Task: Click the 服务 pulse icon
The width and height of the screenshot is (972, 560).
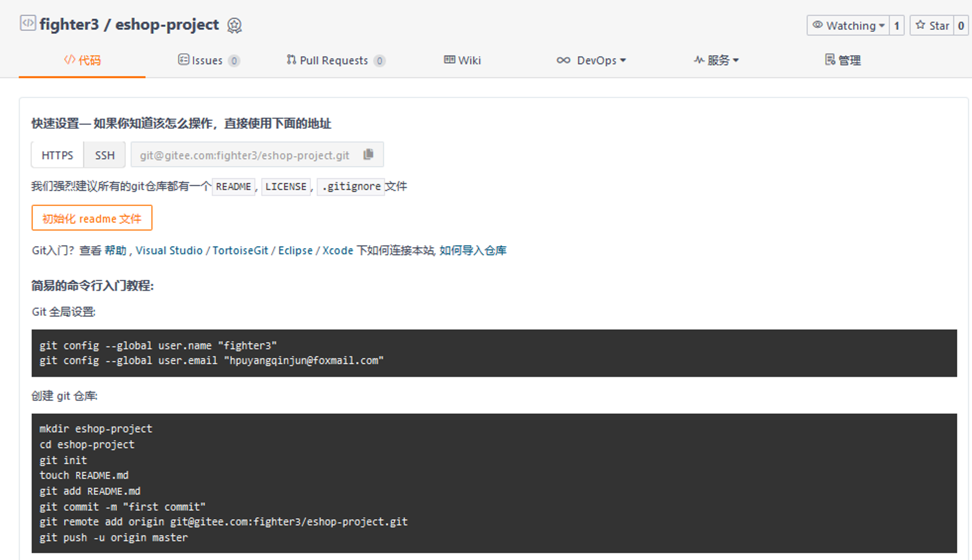Action: pos(699,60)
